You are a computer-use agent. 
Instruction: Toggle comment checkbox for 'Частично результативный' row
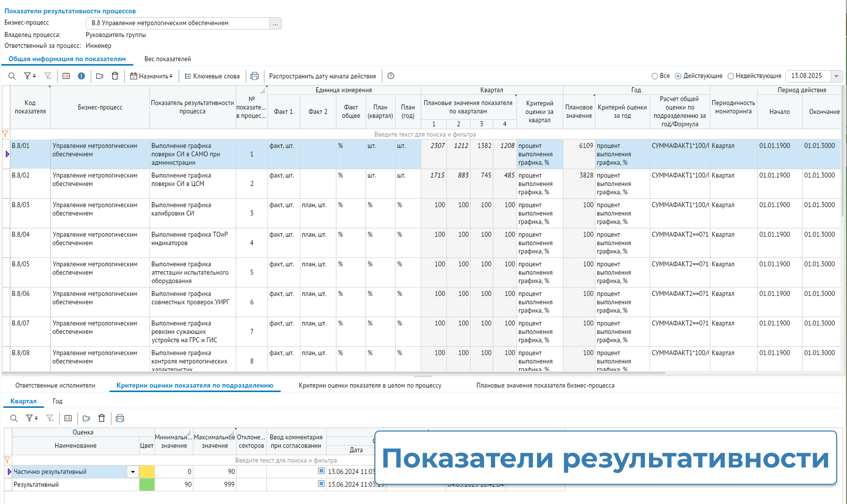tap(321, 471)
